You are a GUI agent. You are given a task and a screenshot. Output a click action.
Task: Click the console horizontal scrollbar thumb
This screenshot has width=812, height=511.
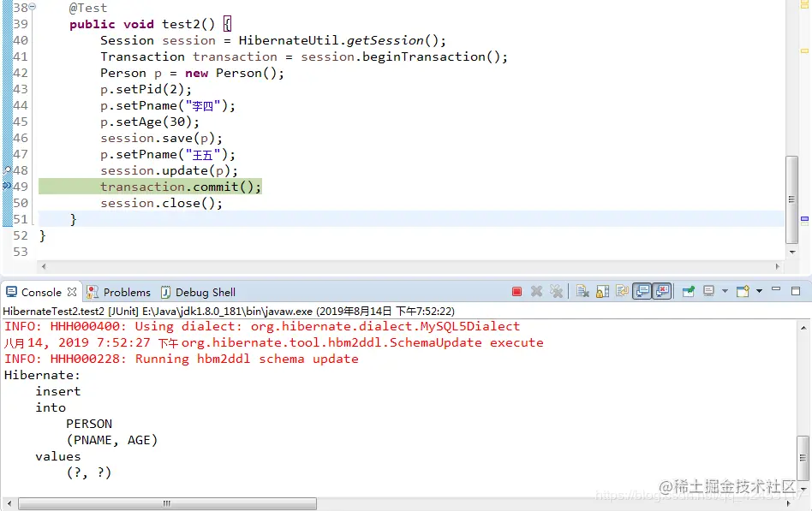[x=167, y=503]
